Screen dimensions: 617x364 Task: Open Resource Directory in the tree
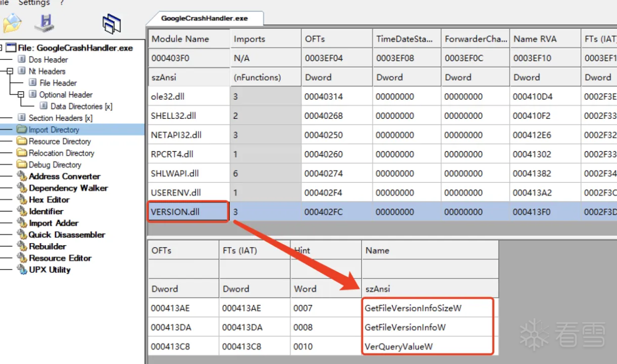(x=60, y=141)
